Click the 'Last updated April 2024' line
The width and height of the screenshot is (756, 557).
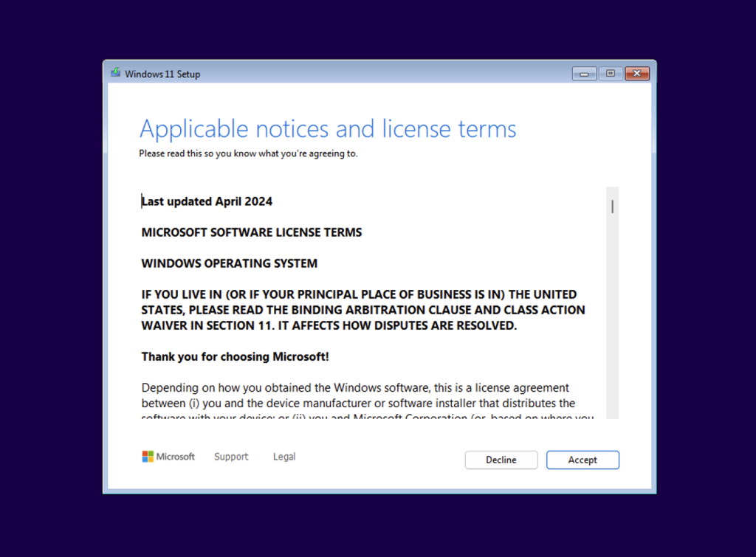pos(207,201)
